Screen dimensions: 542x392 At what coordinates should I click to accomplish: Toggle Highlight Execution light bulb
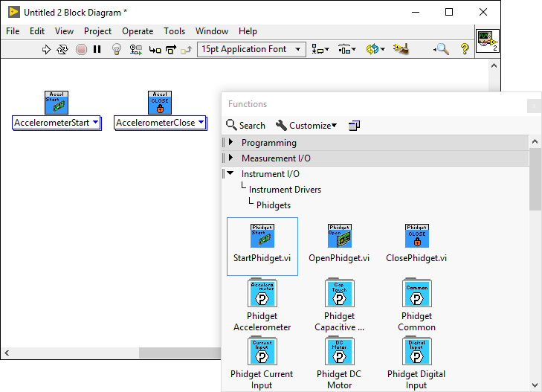(x=117, y=49)
